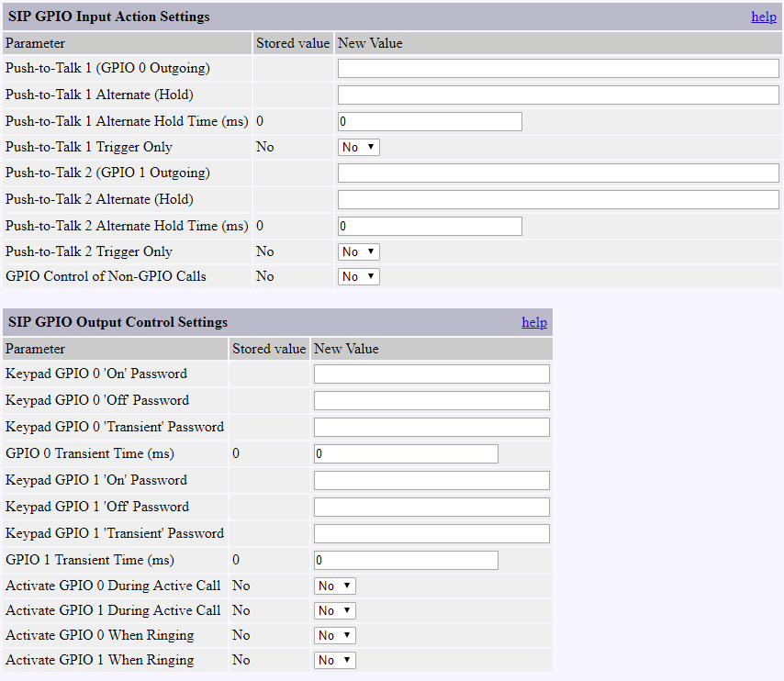Open help for SIP GPIO Input Action Settings
This screenshot has width=784, height=681.
point(764,17)
